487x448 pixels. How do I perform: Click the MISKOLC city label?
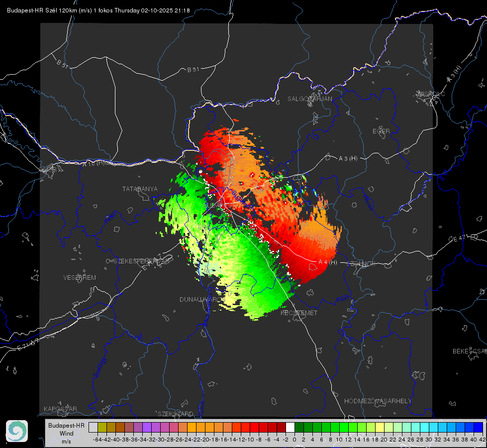[x=432, y=94]
